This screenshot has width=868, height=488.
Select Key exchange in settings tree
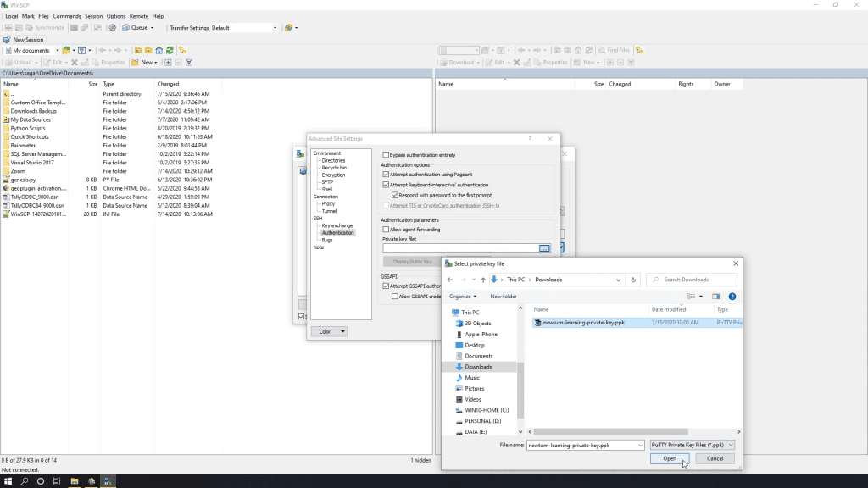point(337,225)
